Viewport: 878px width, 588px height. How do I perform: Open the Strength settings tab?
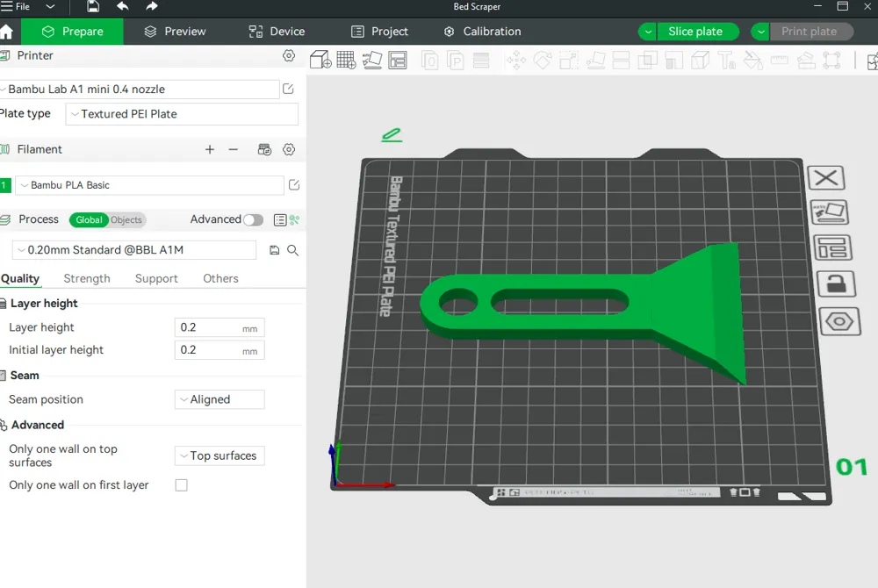87,278
